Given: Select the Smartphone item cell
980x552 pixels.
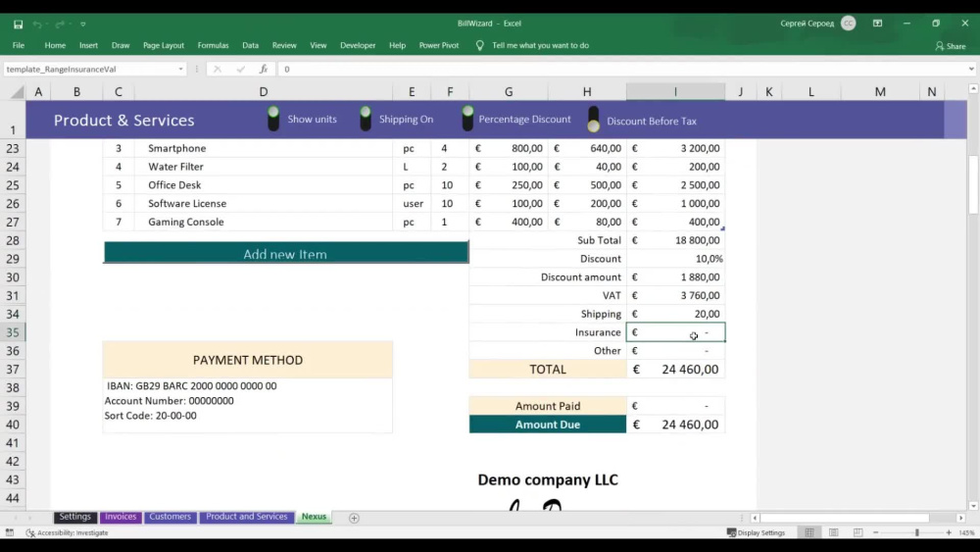Looking at the screenshot, I should tap(263, 148).
